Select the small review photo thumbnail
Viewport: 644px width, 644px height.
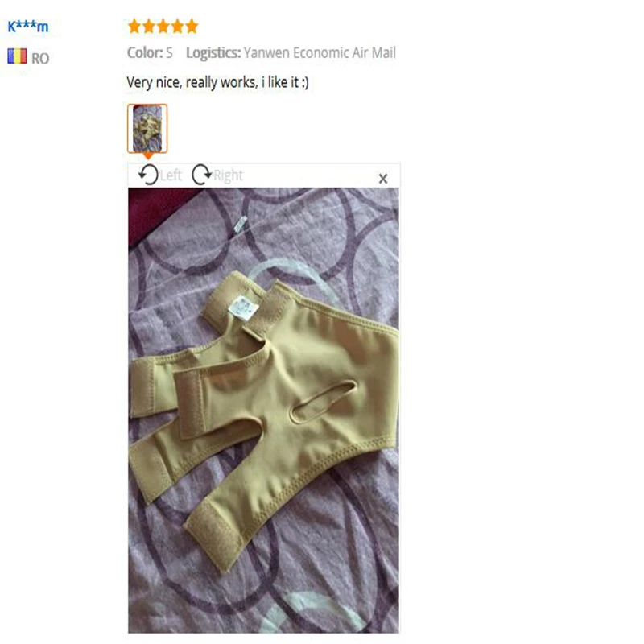[147, 129]
